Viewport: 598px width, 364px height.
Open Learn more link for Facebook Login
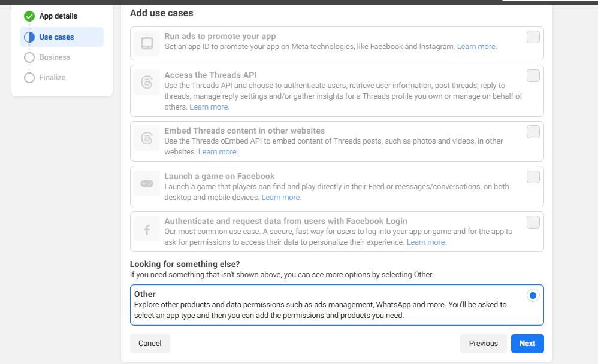(x=426, y=242)
